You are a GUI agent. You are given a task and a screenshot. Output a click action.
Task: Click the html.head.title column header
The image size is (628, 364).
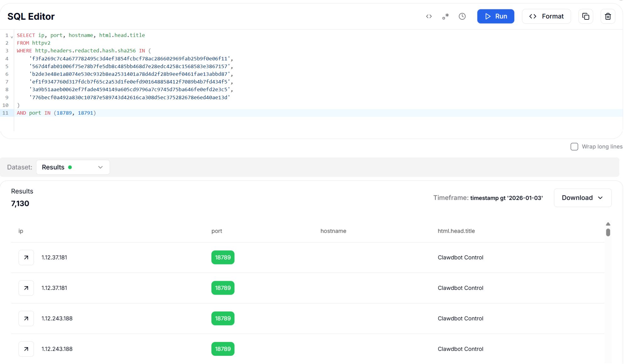(x=456, y=231)
